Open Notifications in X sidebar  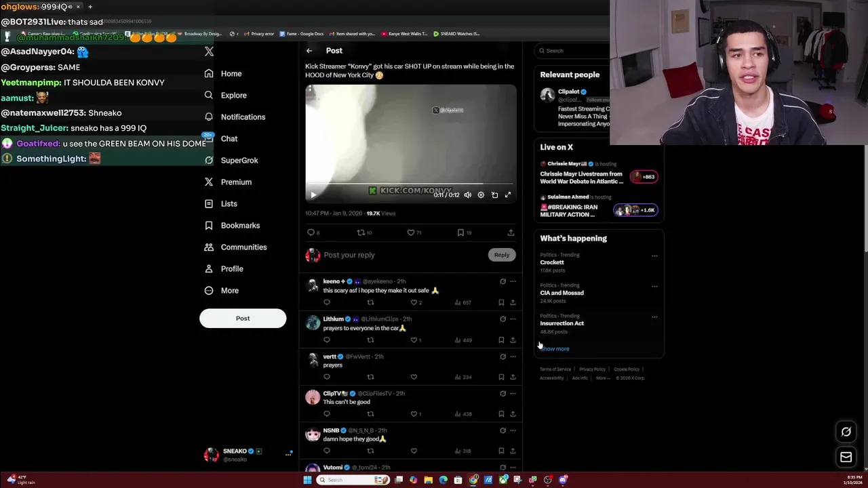[x=235, y=117]
